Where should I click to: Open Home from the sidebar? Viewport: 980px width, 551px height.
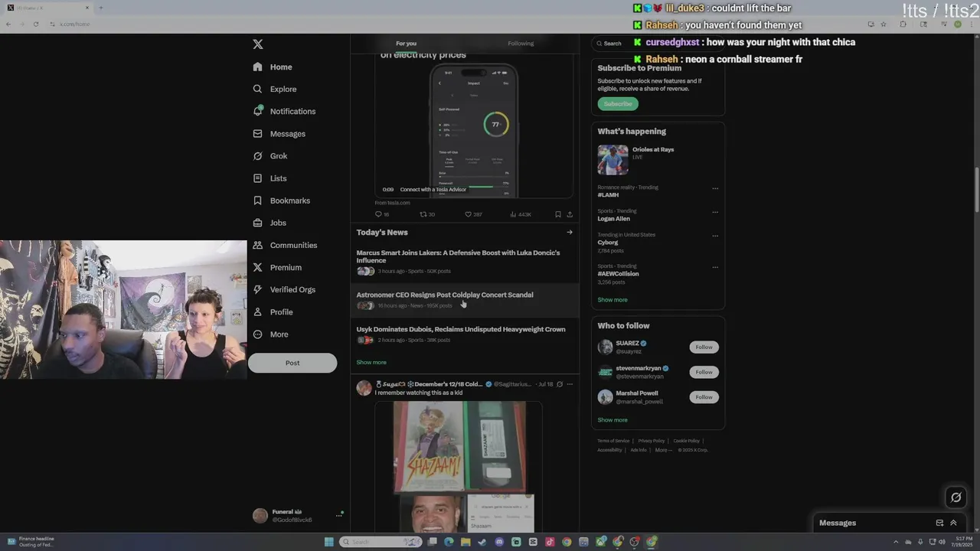(273, 67)
